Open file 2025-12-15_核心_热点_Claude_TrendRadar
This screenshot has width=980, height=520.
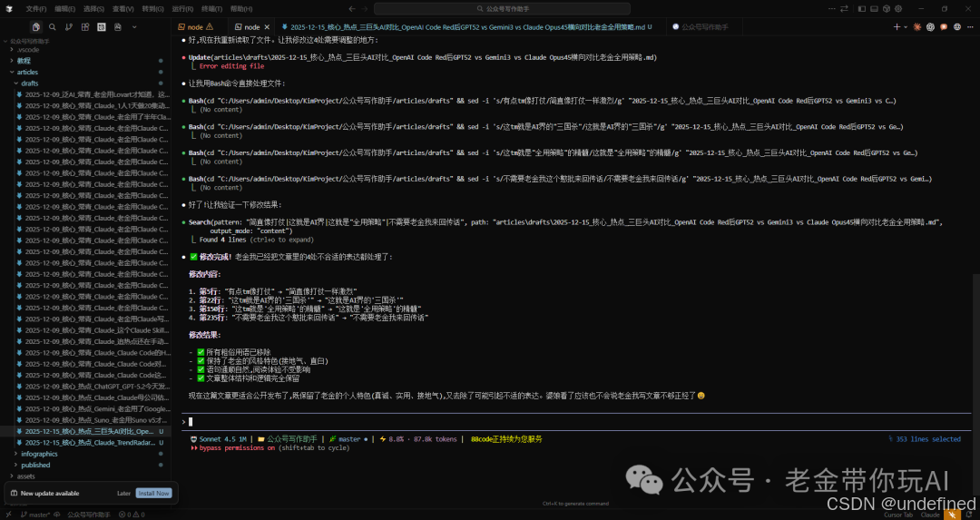[x=85, y=443]
